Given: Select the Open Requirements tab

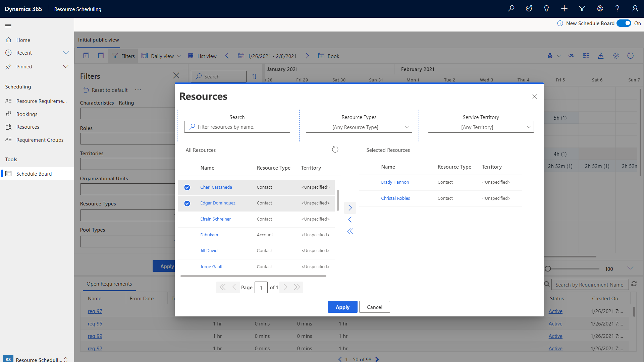Looking at the screenshot, I should point(109,283).
